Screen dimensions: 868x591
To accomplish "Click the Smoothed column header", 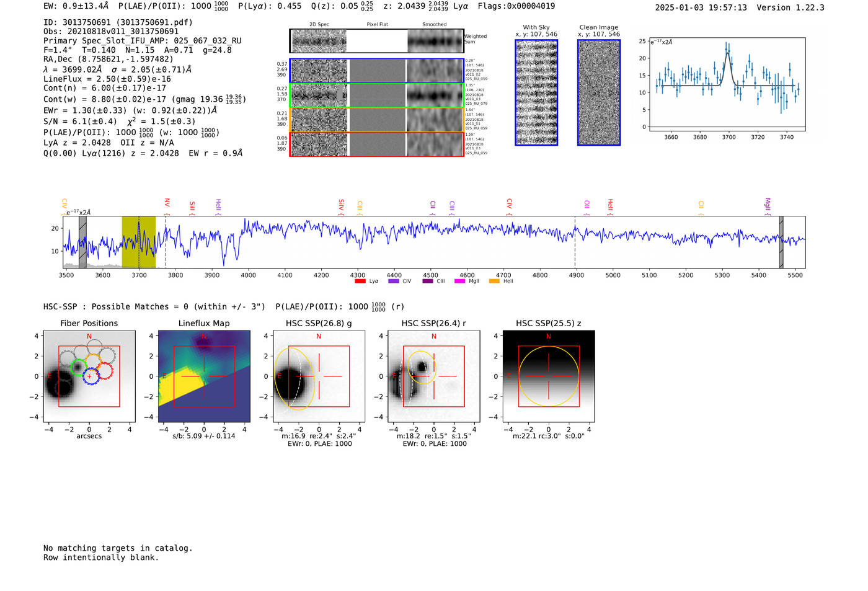I will [x=434, y=24].
